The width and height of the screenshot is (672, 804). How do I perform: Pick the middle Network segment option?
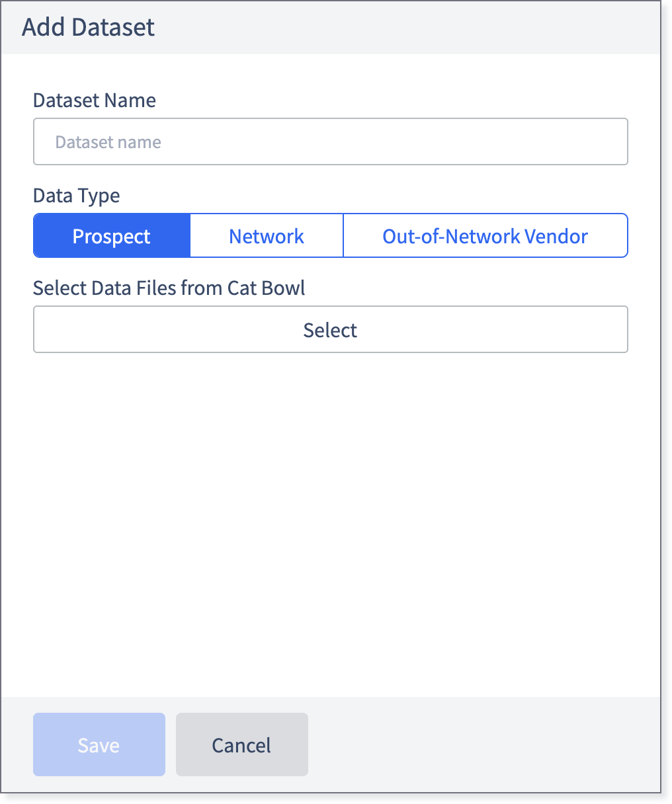[x=267, y=235]
